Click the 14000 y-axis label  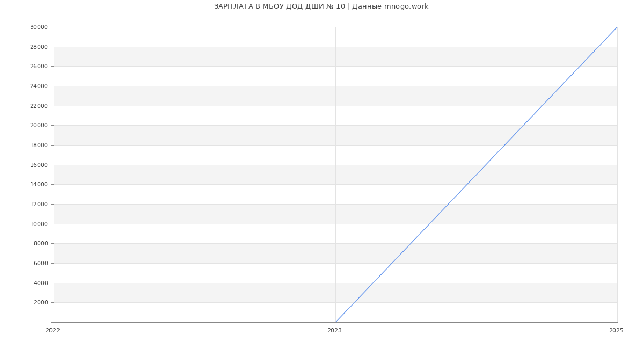click(39, 185)
